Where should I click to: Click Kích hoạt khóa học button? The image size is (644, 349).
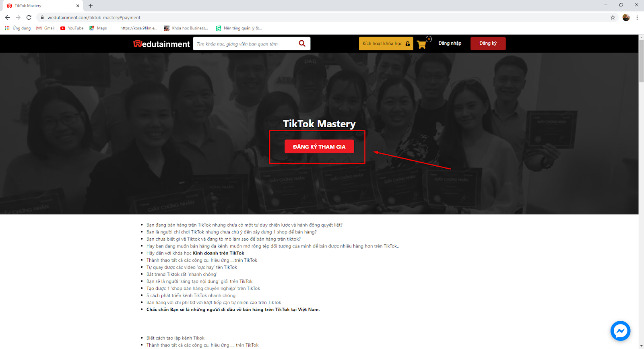386,43
